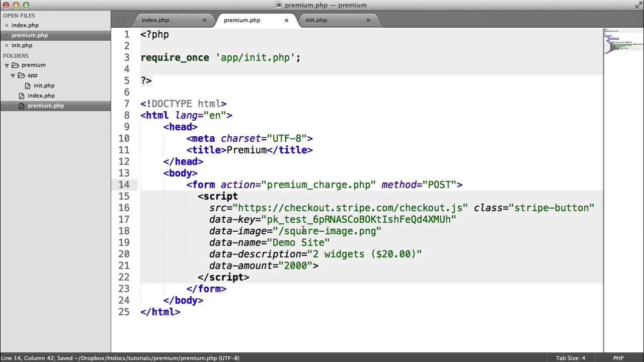Click the 'POST' method value
The height and width of the screenshot is (362, 644).
point(439,185)
